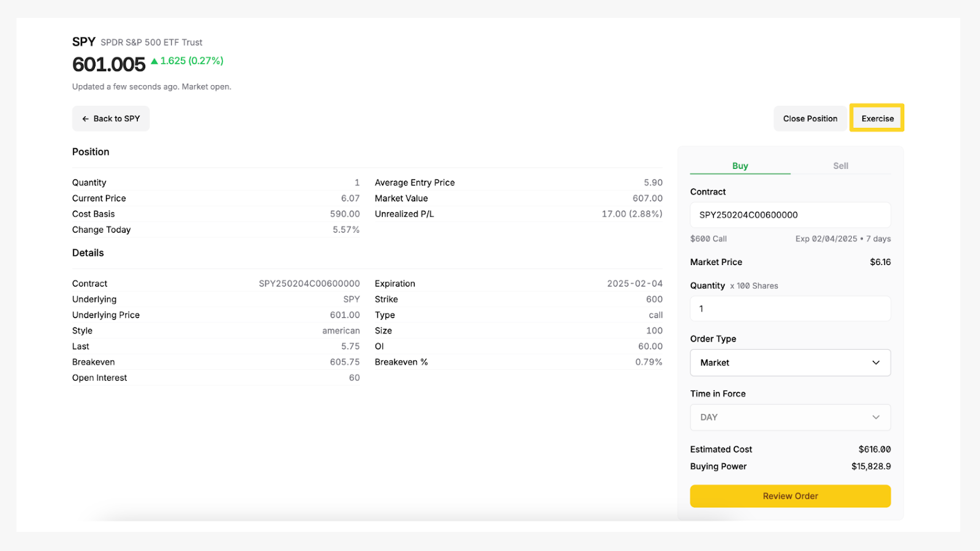
Task: Click the Position section heading
Action: point(91,152)
